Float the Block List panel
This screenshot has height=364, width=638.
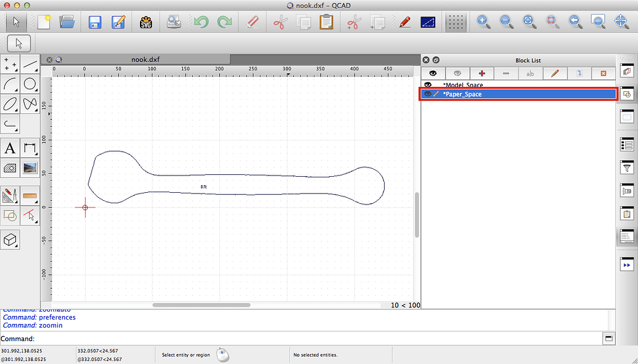coord(436,60)
